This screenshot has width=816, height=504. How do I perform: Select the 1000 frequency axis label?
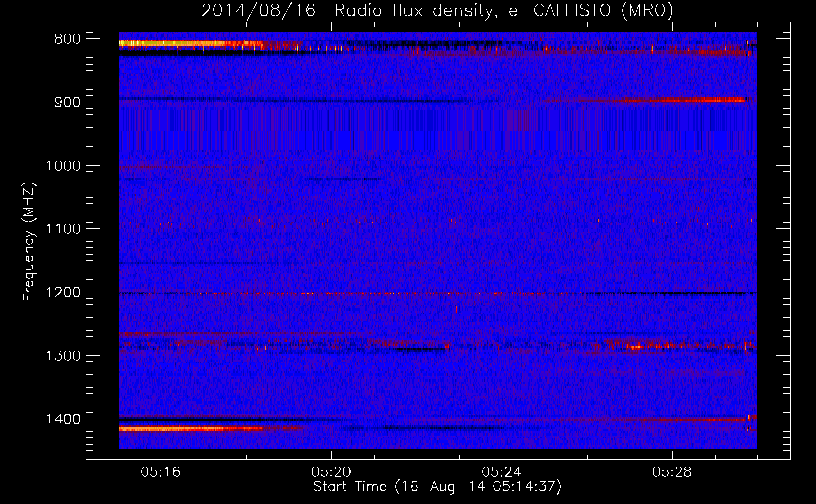(x=63, y=166)
